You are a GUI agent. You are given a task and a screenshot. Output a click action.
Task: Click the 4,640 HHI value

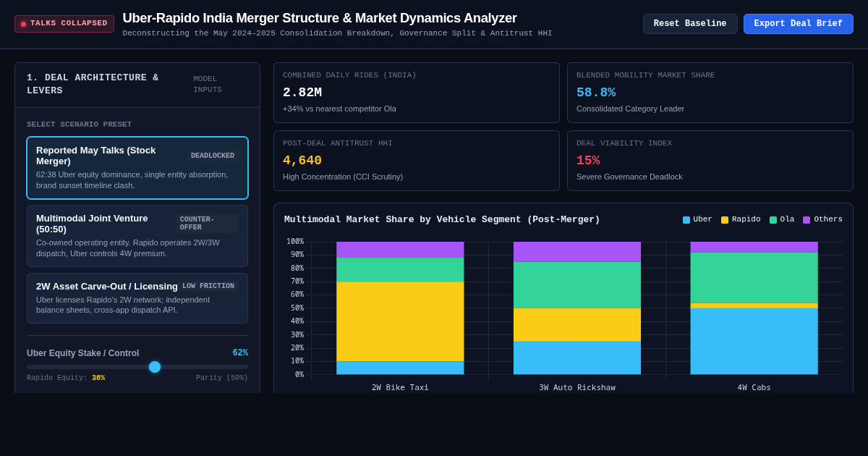point(302,161)
